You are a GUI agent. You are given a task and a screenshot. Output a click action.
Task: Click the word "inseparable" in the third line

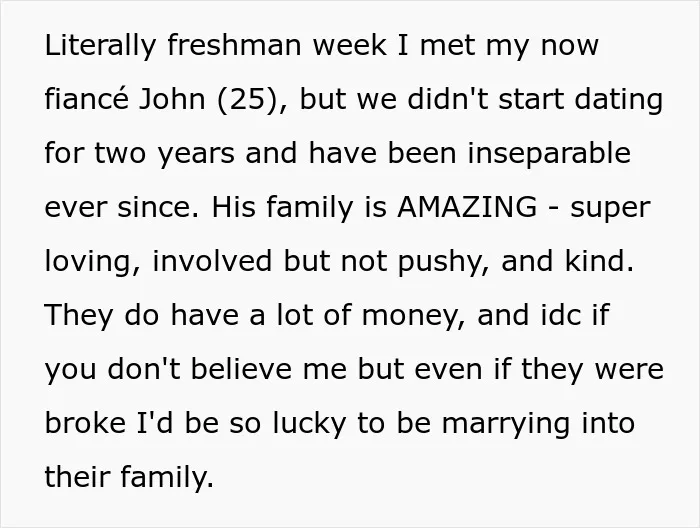point(549,154)
